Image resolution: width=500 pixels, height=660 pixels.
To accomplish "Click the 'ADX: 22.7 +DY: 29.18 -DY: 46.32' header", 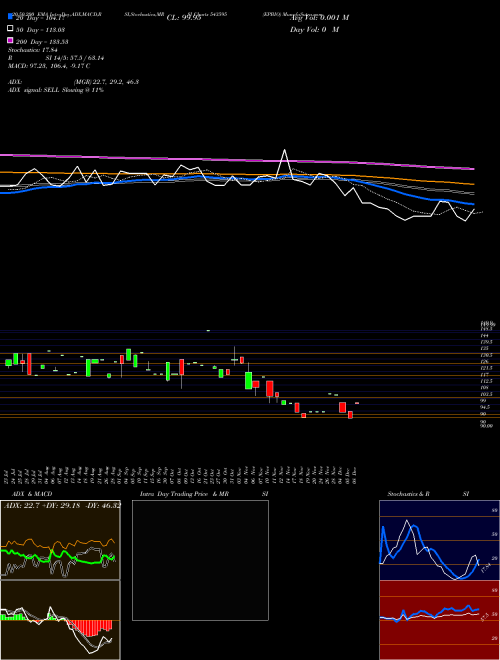I will pos(62,505).
